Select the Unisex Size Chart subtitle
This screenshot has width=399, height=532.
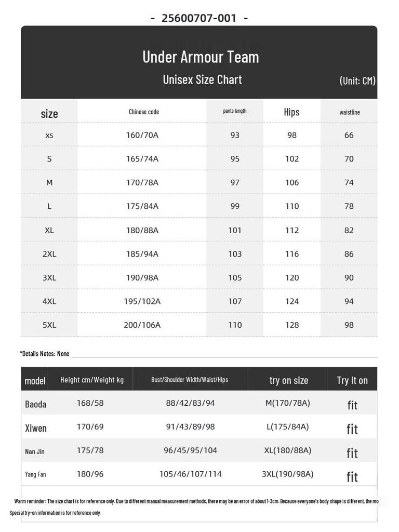click(x=202, y=79)
